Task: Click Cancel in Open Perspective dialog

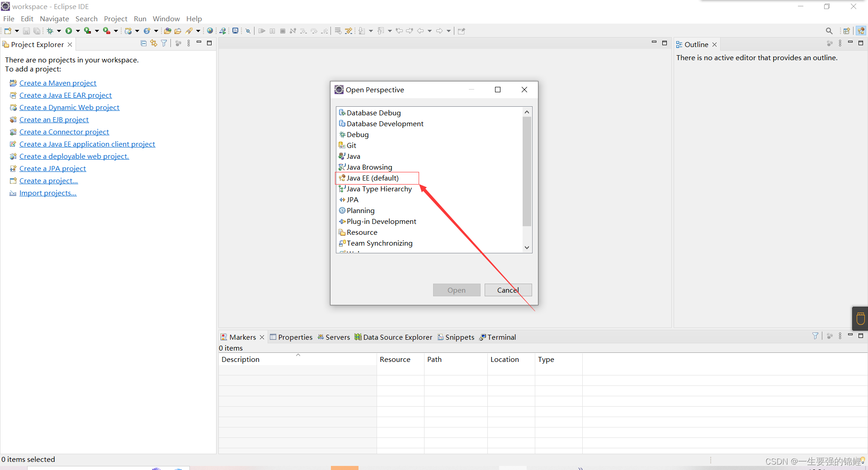Action: [508, 290]
